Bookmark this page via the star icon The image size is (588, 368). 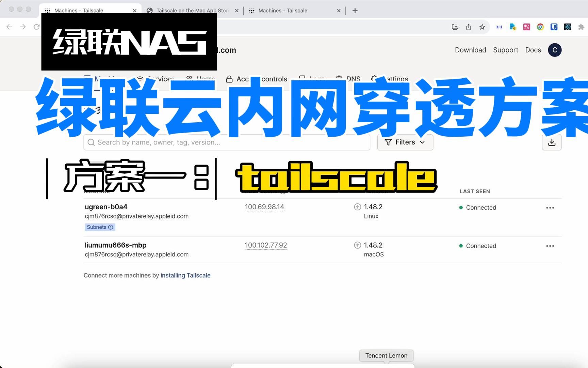pos(482,27)
